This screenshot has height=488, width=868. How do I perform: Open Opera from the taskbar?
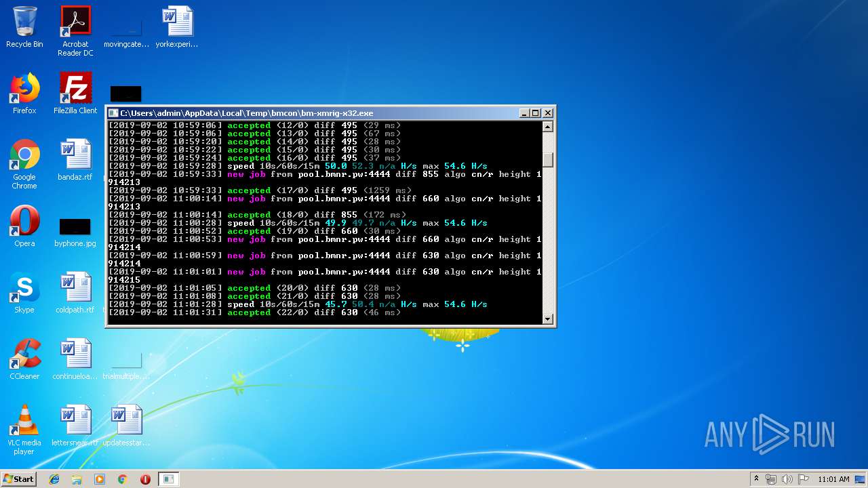pyautogui.click(x=145, y=479)
